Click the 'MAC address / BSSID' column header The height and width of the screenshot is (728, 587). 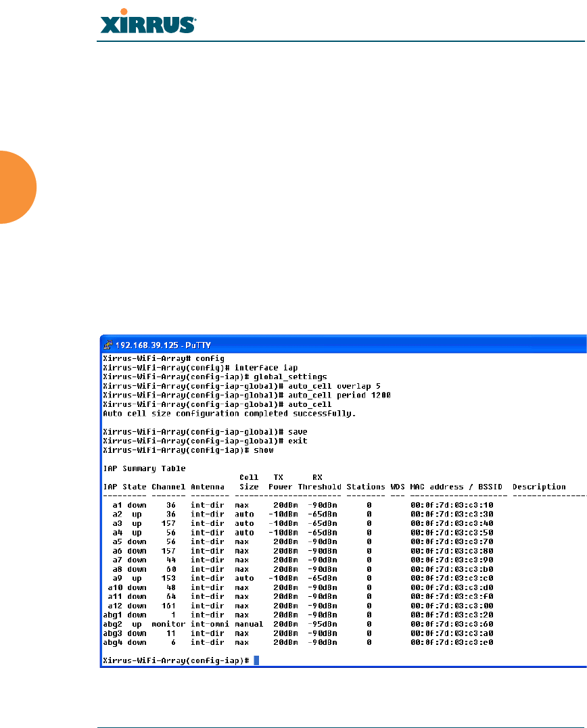[456, 487]
